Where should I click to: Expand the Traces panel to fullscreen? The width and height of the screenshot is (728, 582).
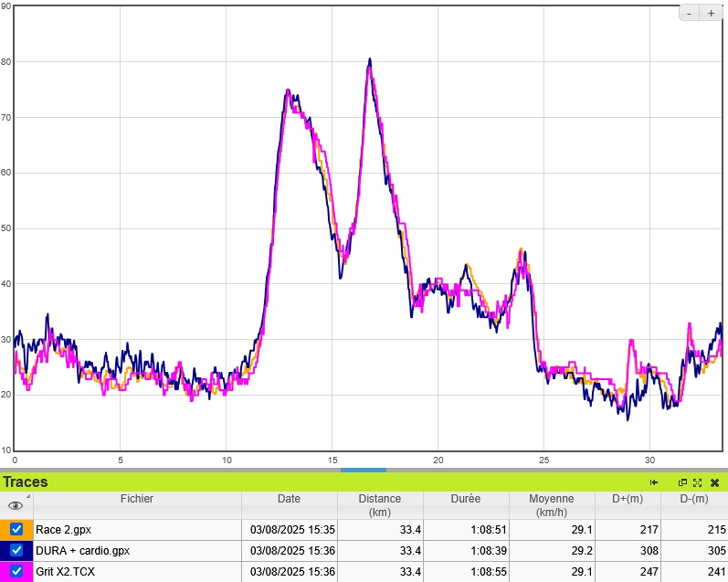697,482
